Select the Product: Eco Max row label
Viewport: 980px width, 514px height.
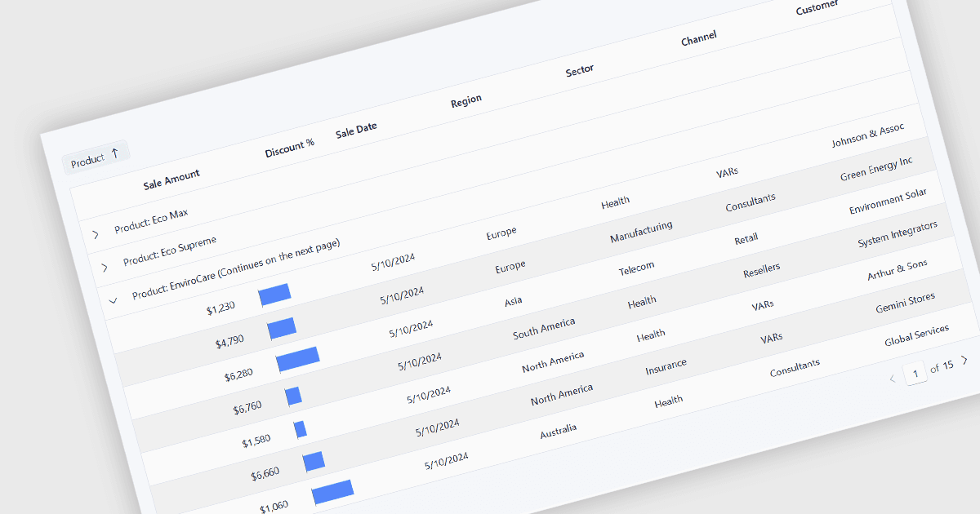tap(151, 220)
